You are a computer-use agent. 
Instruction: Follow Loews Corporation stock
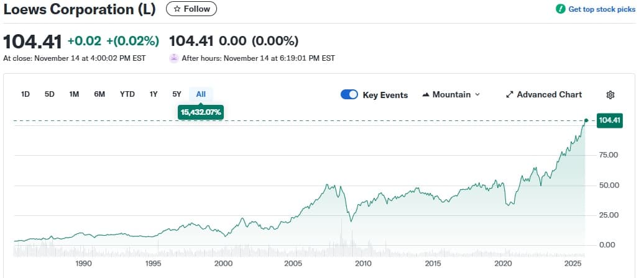[191, 9]
